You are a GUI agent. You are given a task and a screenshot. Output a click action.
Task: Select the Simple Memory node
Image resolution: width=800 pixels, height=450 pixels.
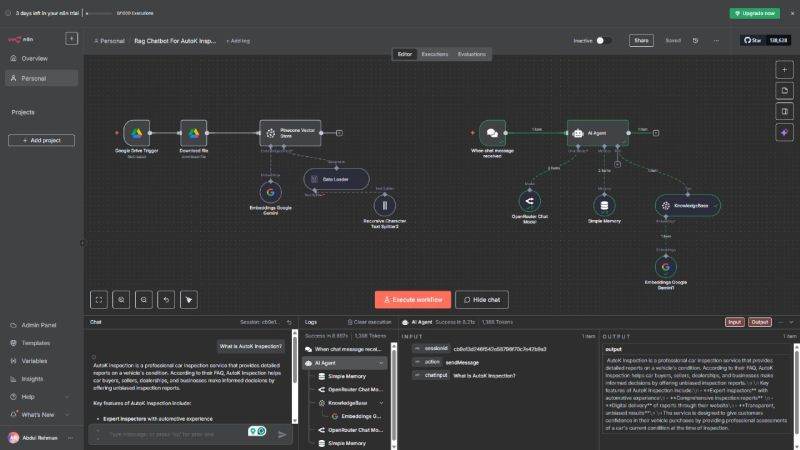coord(604,206)
